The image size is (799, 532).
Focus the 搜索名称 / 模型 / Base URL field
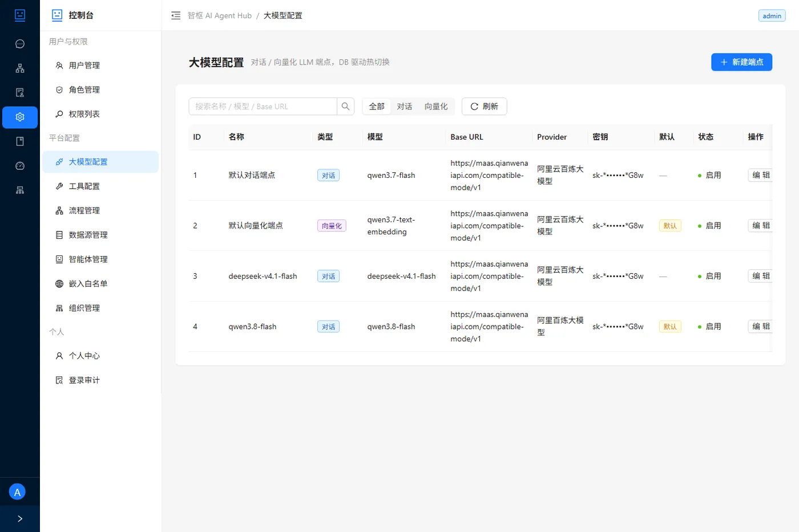pos(263,107)
